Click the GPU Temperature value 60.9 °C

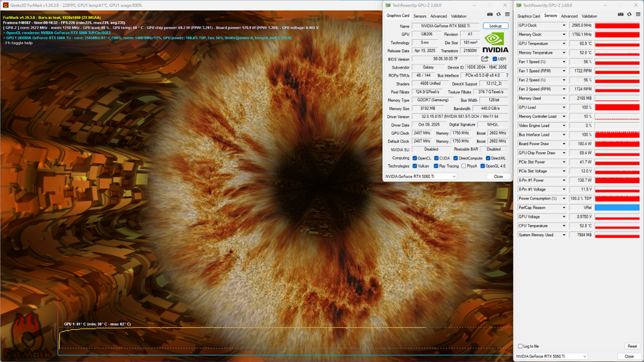[581, 43]
